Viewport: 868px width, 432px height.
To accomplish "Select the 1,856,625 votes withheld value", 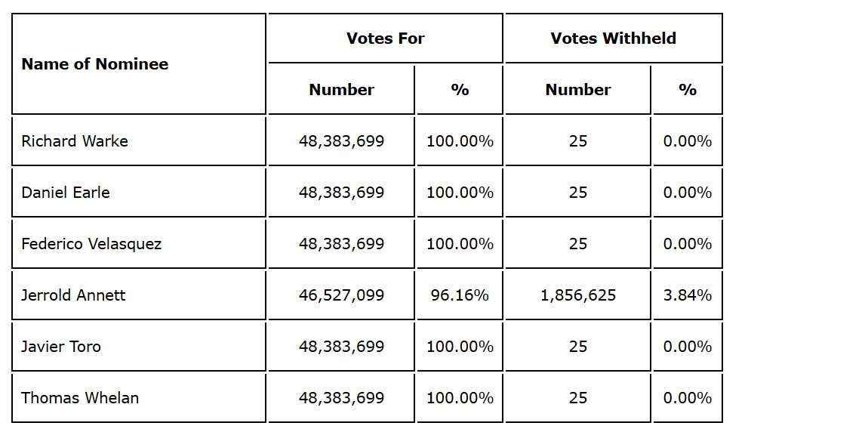I will click(577, 295).
